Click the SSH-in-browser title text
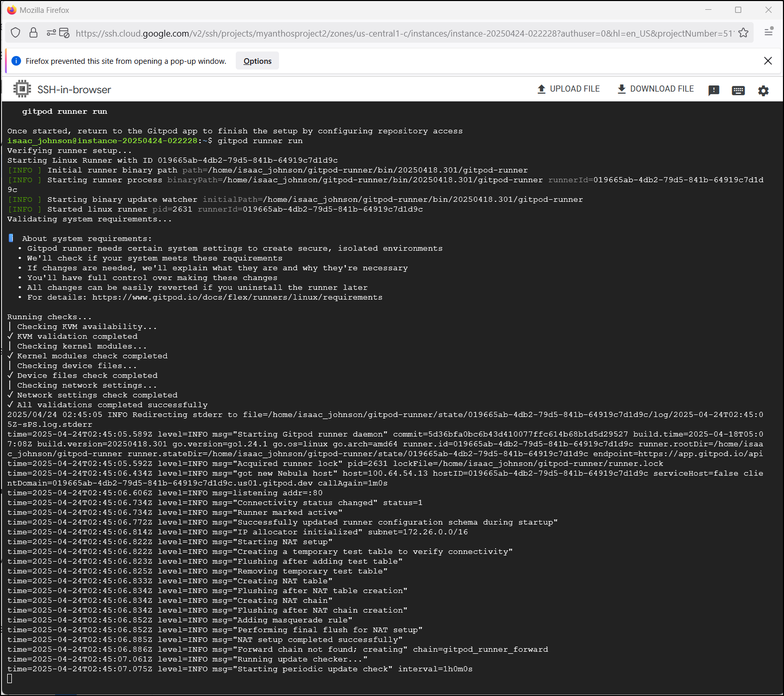784x696 pixels. point(74,90)
